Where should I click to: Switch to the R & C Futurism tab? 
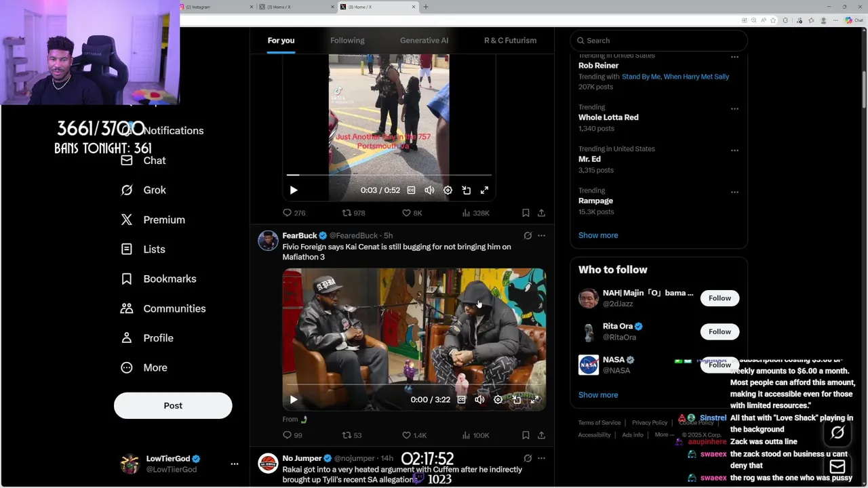click(510, 41)
